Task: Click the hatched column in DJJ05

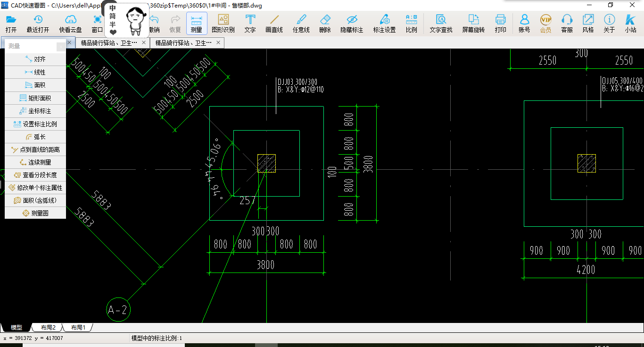Action: pyautogui.click(x=586, y=163)
